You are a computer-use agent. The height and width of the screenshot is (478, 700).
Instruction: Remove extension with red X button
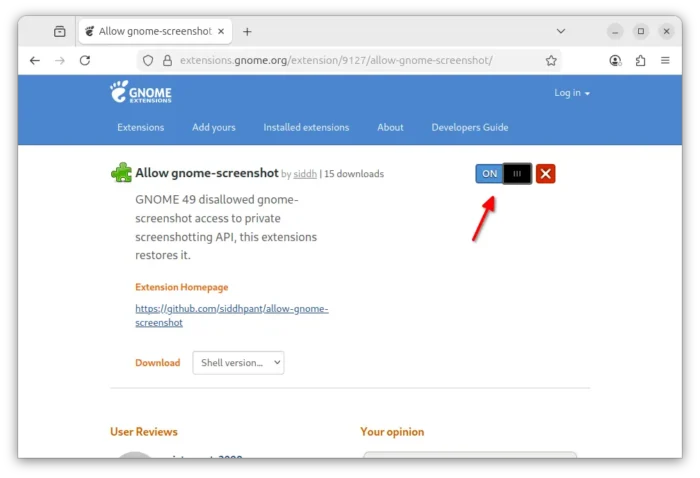pos(545,174)
